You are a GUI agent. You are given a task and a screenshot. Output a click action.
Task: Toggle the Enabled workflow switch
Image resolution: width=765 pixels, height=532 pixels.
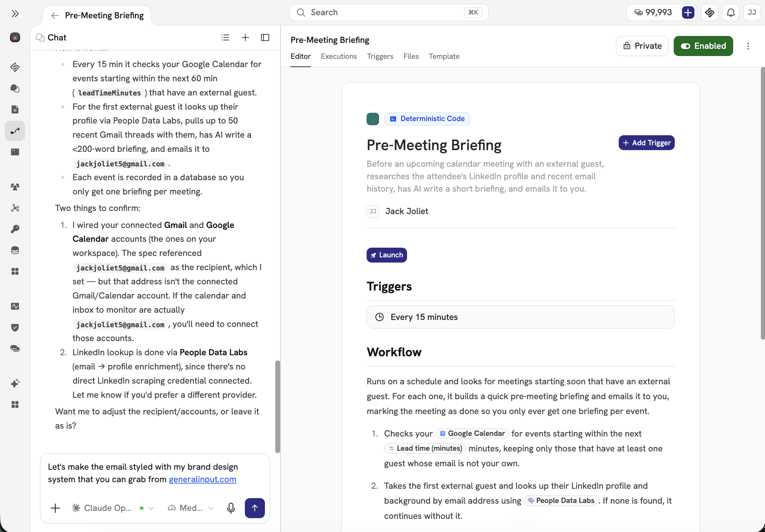pos(703,46)
